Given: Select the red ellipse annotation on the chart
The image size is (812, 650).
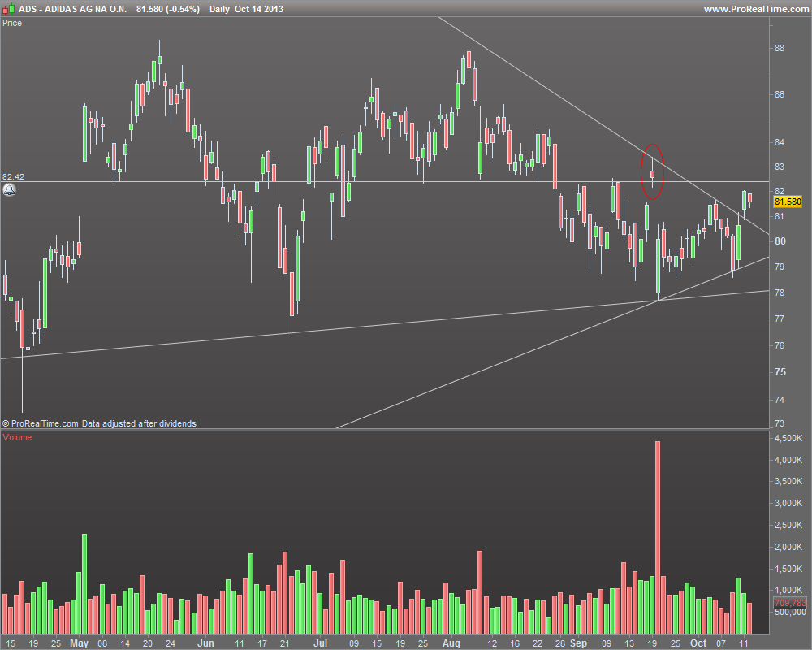Looking at the screenshot, I should pyautogui.click(x=652, y=171).
